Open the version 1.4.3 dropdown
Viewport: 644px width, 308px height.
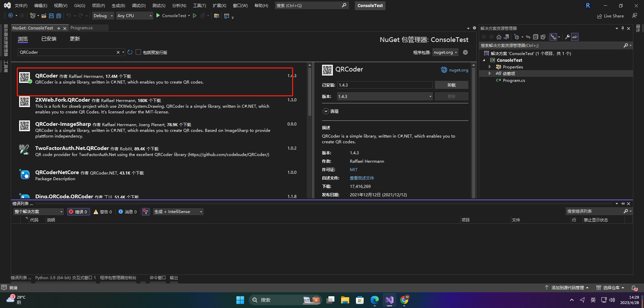pos(385,96)
